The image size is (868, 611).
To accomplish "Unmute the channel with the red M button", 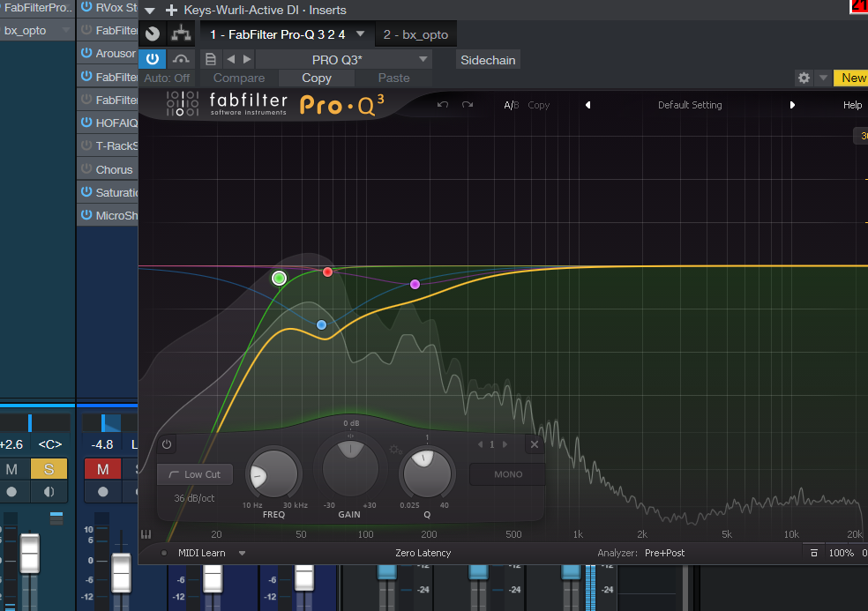I will pyautogui.click(x=103, y=469).
